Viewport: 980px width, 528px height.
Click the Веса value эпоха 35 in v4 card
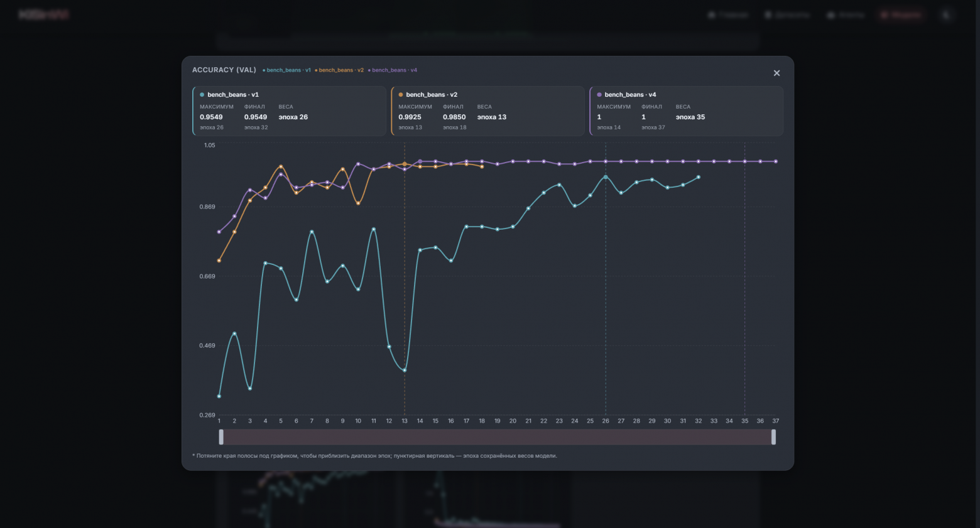pyautogui.click(x=690, y=117)
